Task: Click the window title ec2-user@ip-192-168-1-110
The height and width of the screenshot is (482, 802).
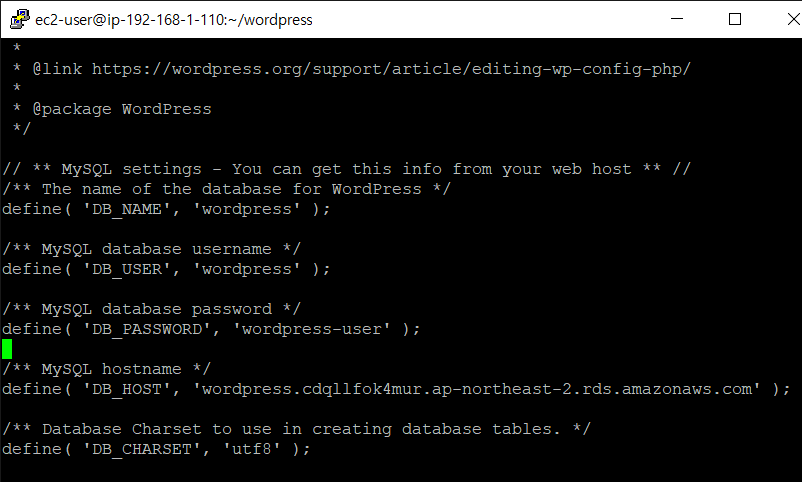Action: tap(173, 20)
